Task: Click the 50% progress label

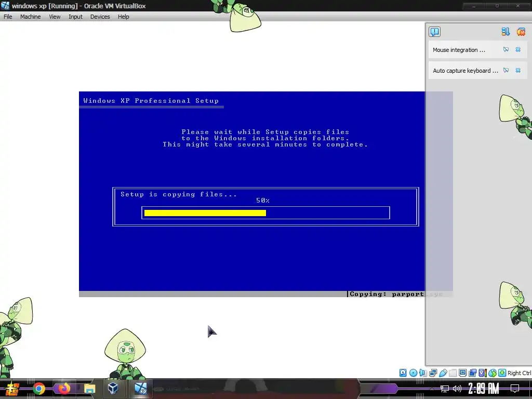Action: click(262, 201)
